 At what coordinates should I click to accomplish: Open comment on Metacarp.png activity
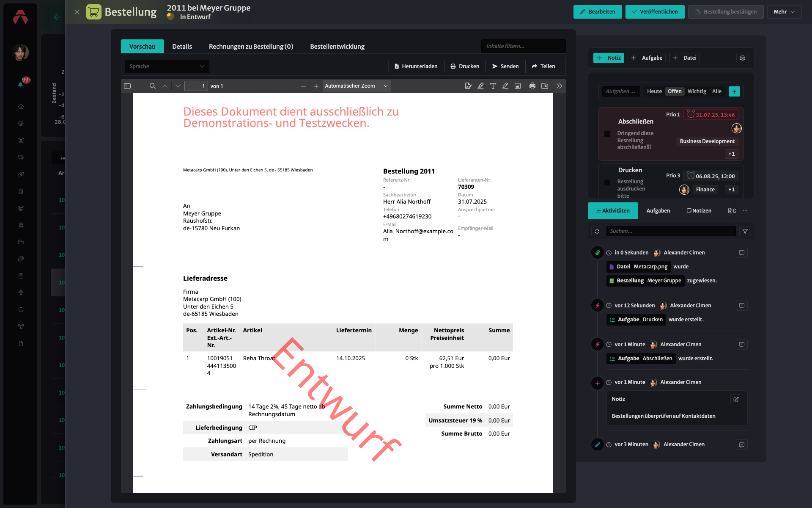tap(741, 253)
